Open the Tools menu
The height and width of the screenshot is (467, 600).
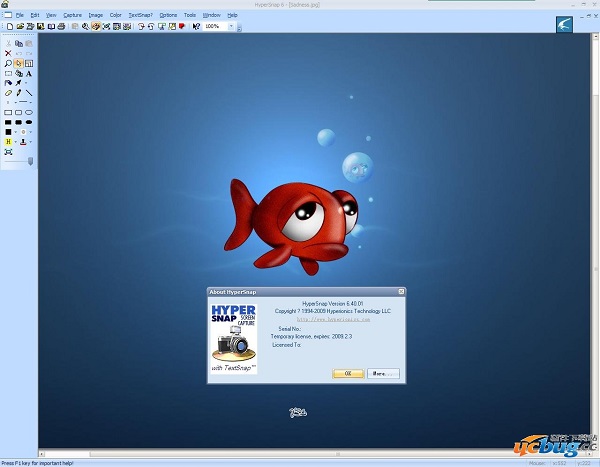(x=190, y=15)
